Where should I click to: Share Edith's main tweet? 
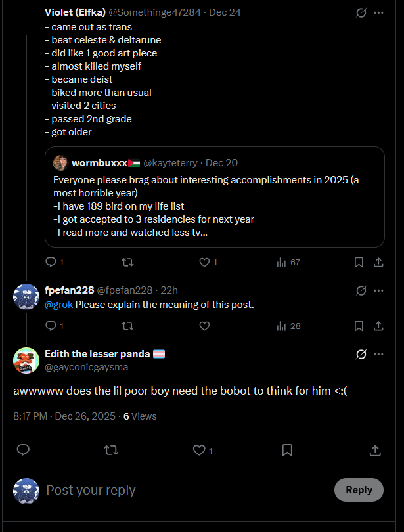click(x=375, y=451)
